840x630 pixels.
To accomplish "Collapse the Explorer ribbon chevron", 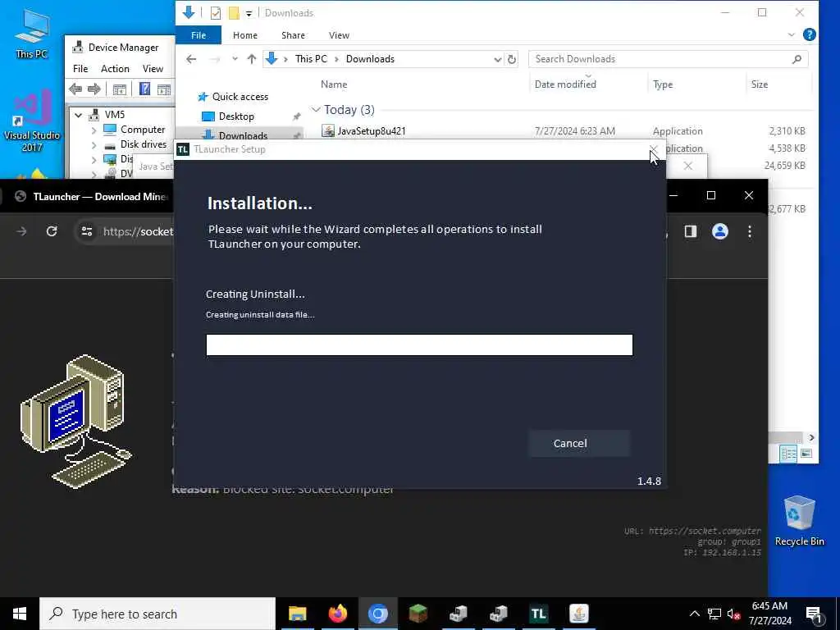I will [x=792, y=34].
